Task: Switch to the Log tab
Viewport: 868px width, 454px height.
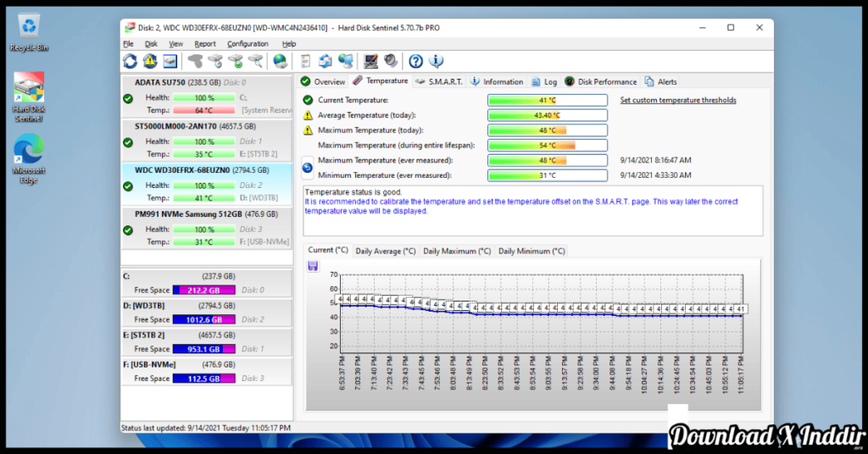Action: (x=543, y=82)
